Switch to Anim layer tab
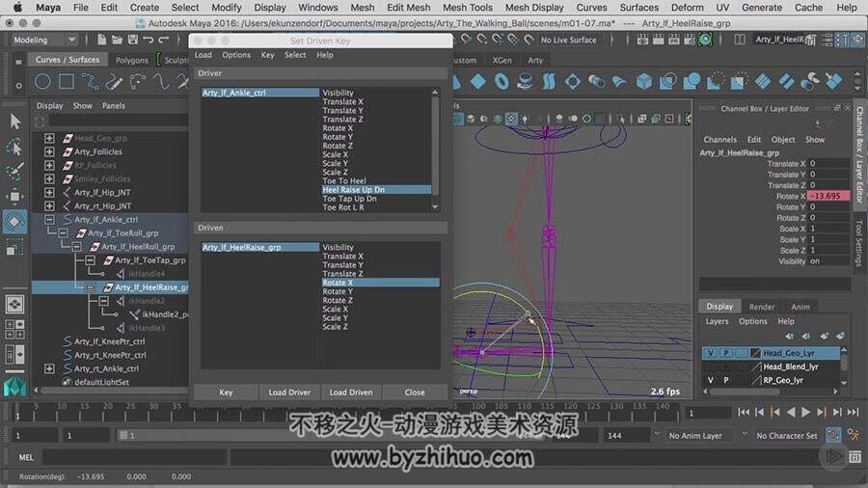 pyautogui.click(x=800, y=307)
